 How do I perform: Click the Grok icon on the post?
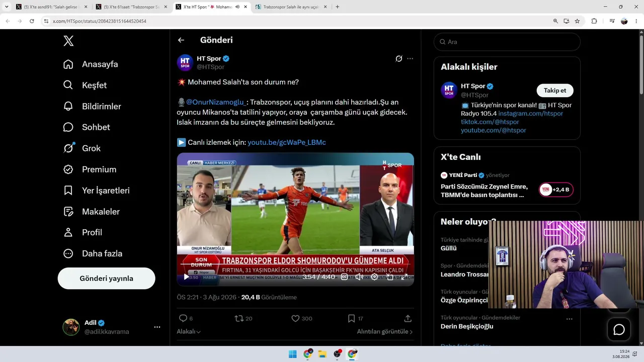click(399, 59)
